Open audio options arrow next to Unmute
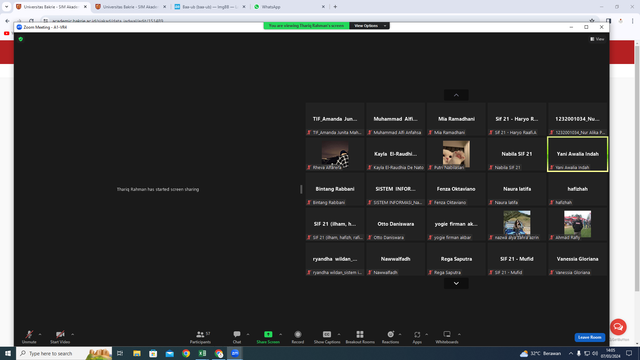 point(40,334)
